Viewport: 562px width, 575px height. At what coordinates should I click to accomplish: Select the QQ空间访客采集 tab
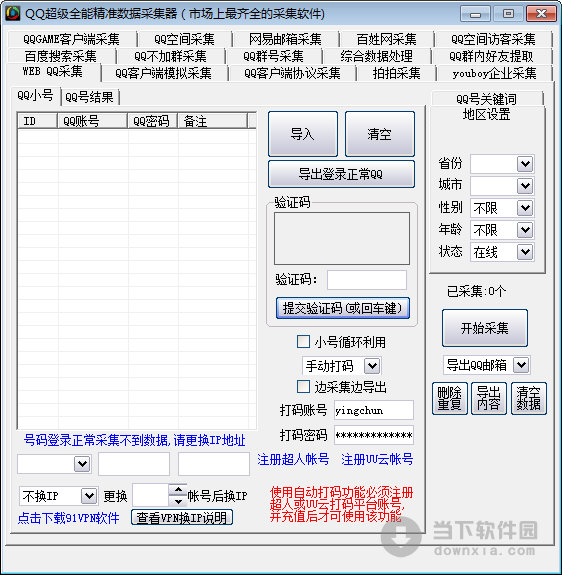(493, 39)
